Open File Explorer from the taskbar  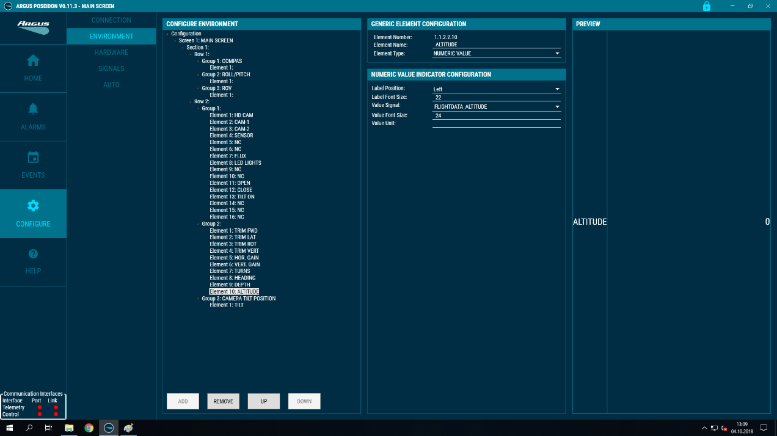pyautogui.click(x=69, y=428)
